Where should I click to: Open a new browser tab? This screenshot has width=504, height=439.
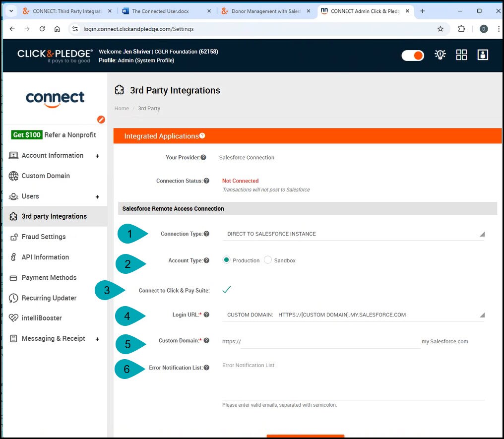(422, 11)
